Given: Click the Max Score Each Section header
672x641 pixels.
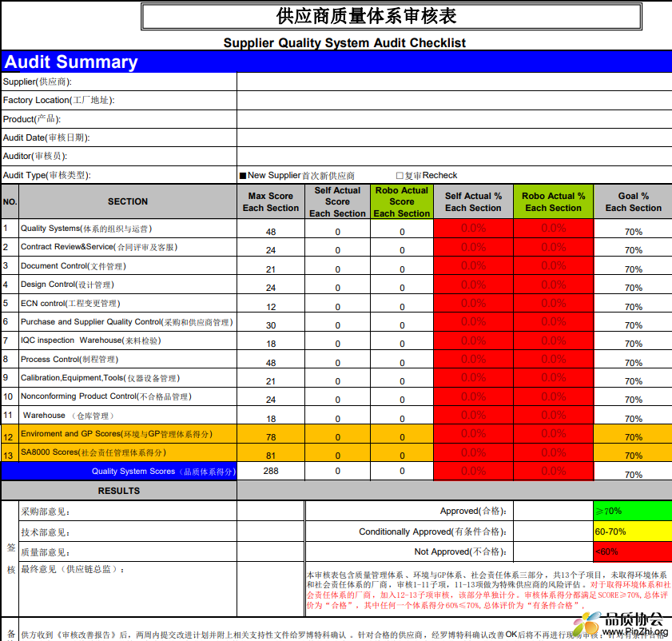Looking at the screenshot, I should 270,201.
